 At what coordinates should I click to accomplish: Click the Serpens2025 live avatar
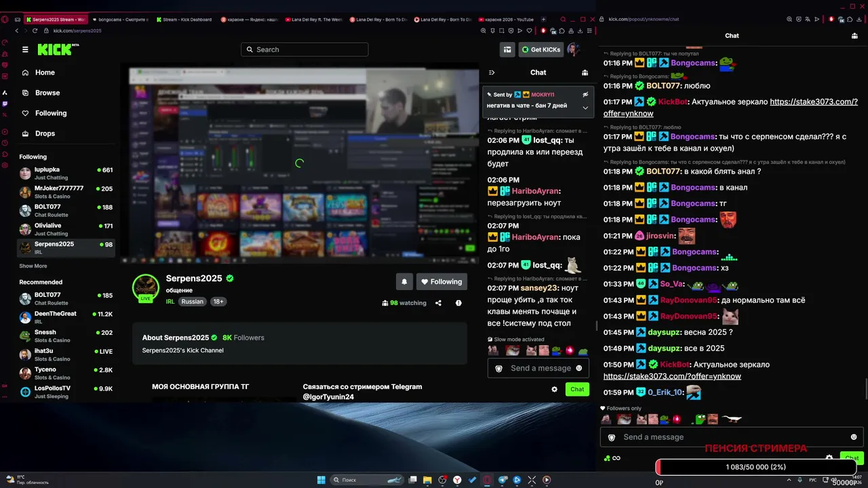tap(146, 287)
